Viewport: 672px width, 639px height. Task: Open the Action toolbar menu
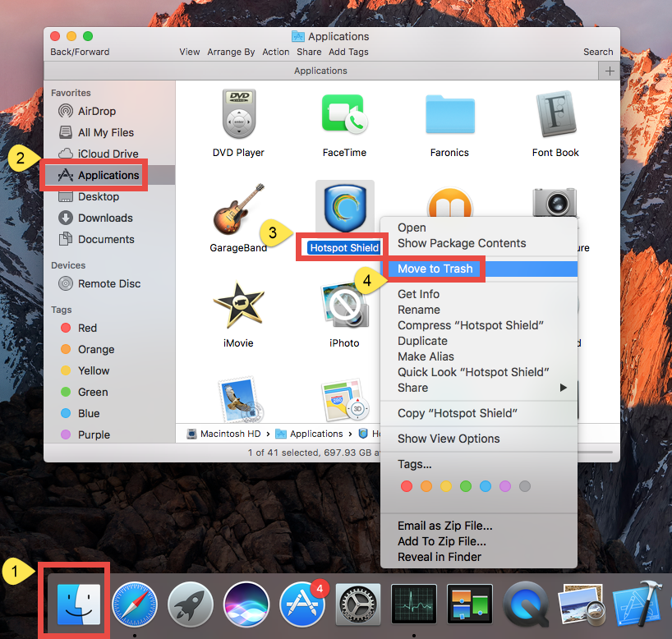[x=276, y=51]
